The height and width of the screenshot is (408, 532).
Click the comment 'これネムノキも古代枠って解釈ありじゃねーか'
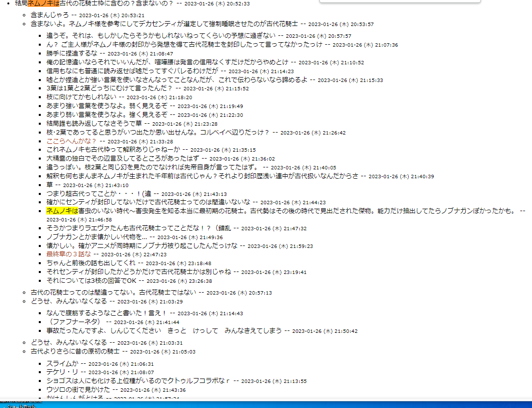point(113,149)
